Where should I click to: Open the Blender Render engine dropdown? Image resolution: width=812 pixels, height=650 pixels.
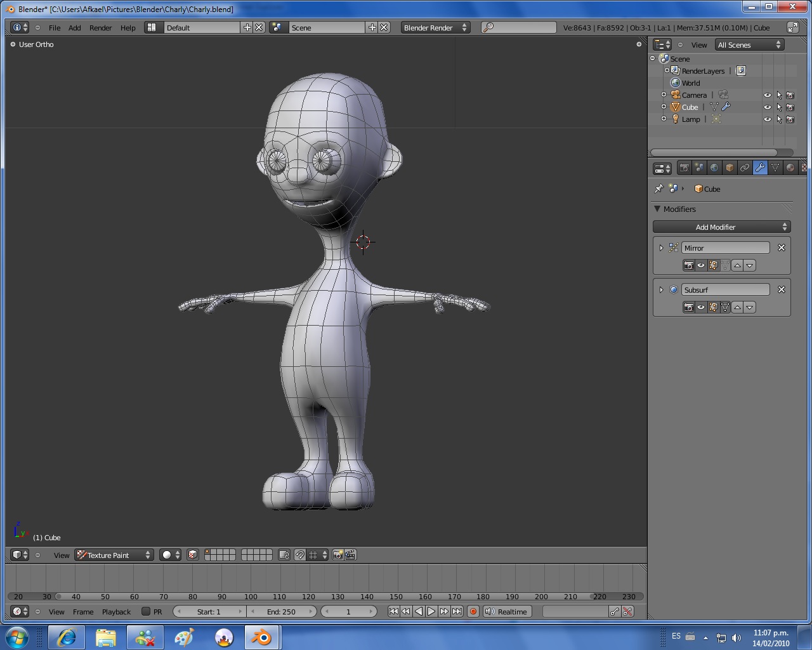[x=435, y=28]
